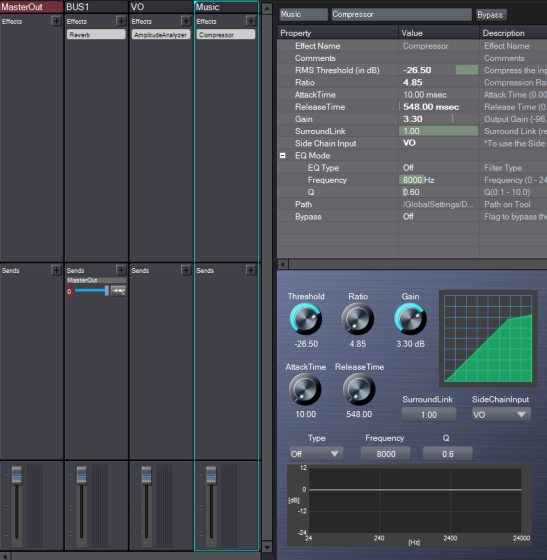Click the Compressor name field at top
The image size is (547, 560).
point(401,15)
